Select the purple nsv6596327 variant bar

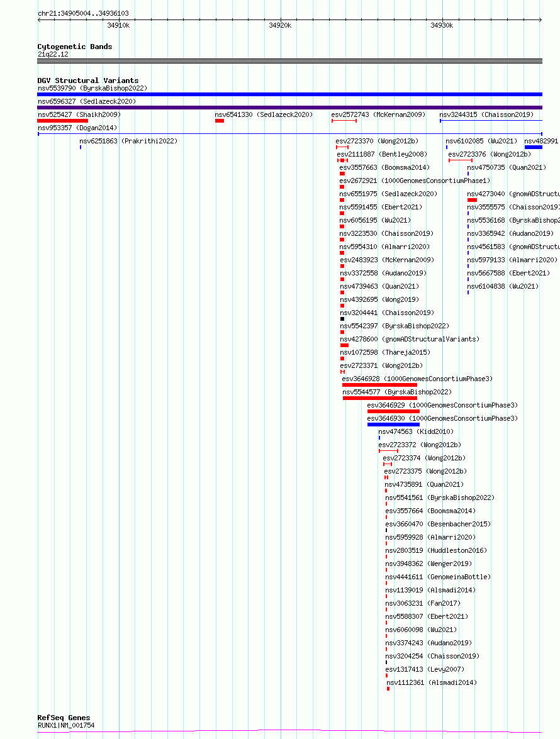coord(290,108)
